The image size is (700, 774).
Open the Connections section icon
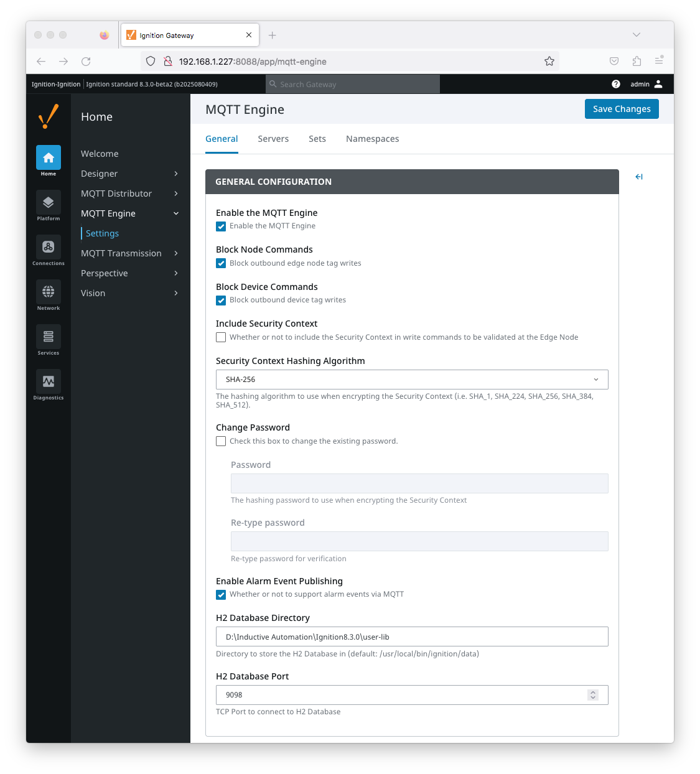click(49, 247)
